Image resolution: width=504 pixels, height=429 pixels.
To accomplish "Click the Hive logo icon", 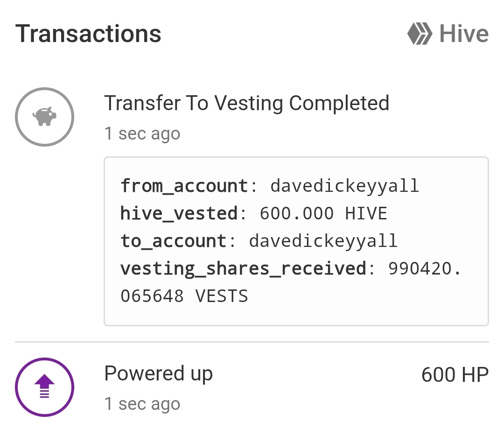I will [x=420, y=34].
